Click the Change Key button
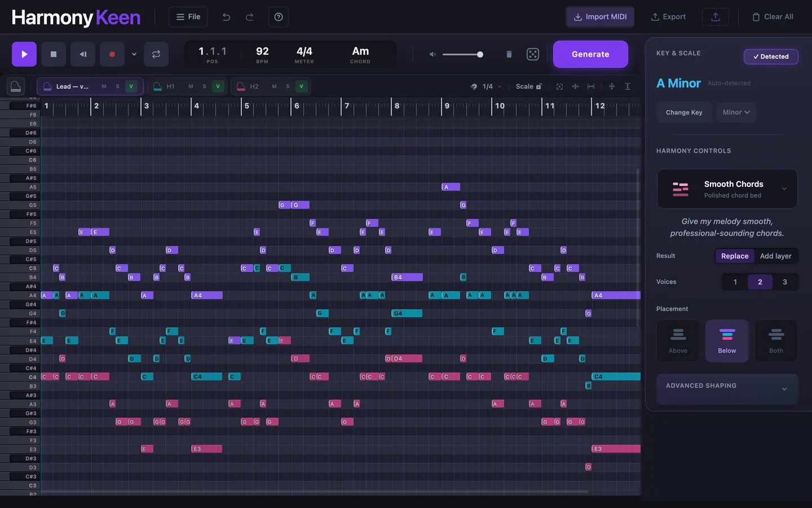This screenshot has width=812, height=508. [x=684, y=112]
